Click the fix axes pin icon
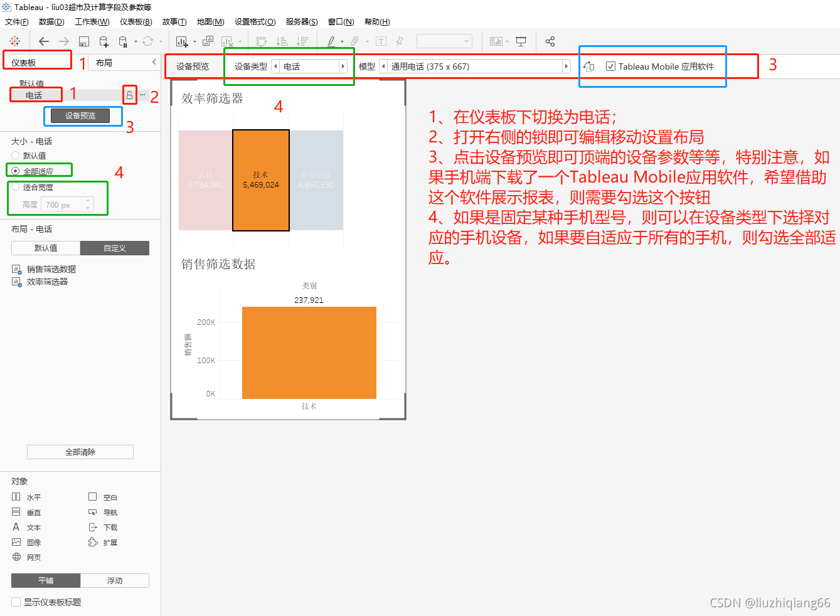The width and height of the screenshot is (840, 616). 400,41
